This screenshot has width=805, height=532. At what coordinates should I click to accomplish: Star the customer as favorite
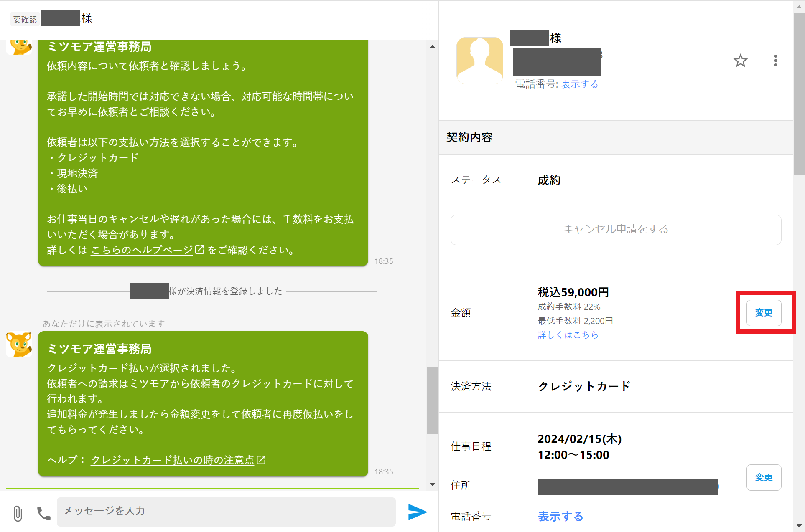click(740, 61)
